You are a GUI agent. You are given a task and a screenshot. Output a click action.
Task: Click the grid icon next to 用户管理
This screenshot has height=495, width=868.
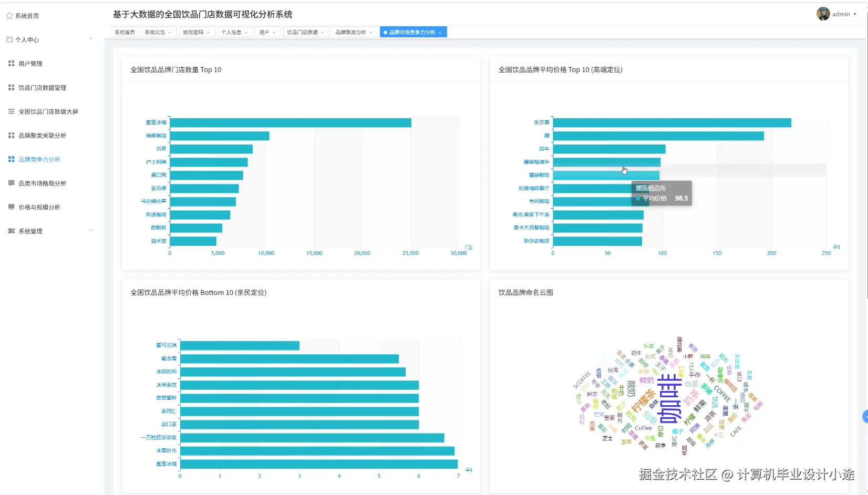pos(11,64)
